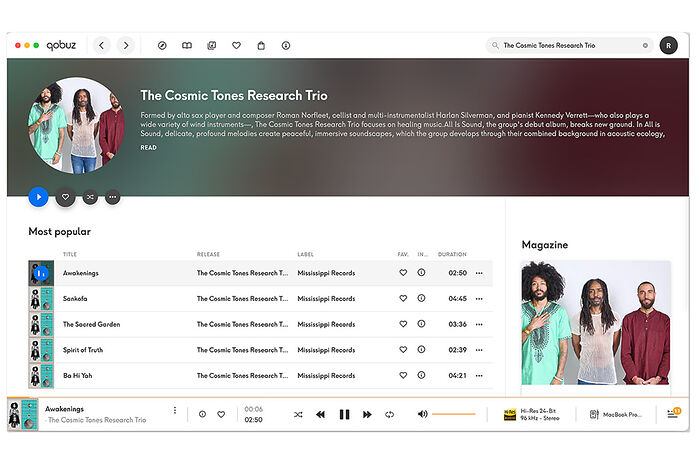
Task: Open the Magazine book icon in toolbar
Action: [187, 45]
